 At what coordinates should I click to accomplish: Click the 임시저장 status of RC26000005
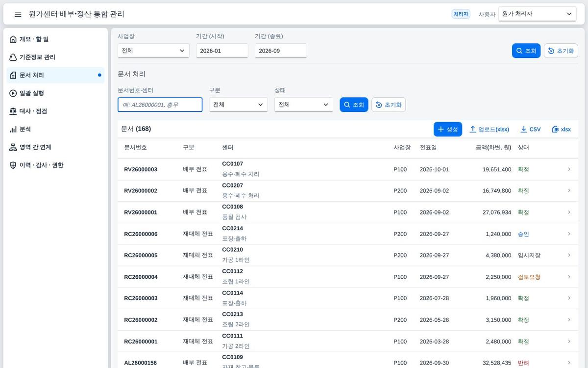point(529,255)
